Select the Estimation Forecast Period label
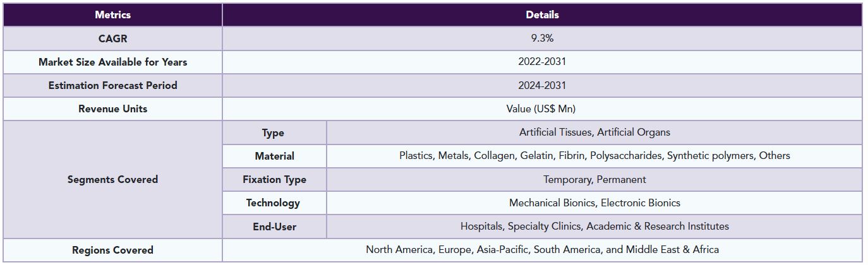Screen dimensions: 868x265 [x=112, y=85]
